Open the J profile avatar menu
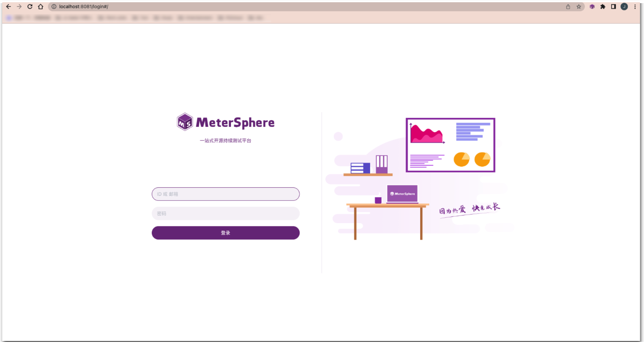The image size is (644, 345). (624, 7)
